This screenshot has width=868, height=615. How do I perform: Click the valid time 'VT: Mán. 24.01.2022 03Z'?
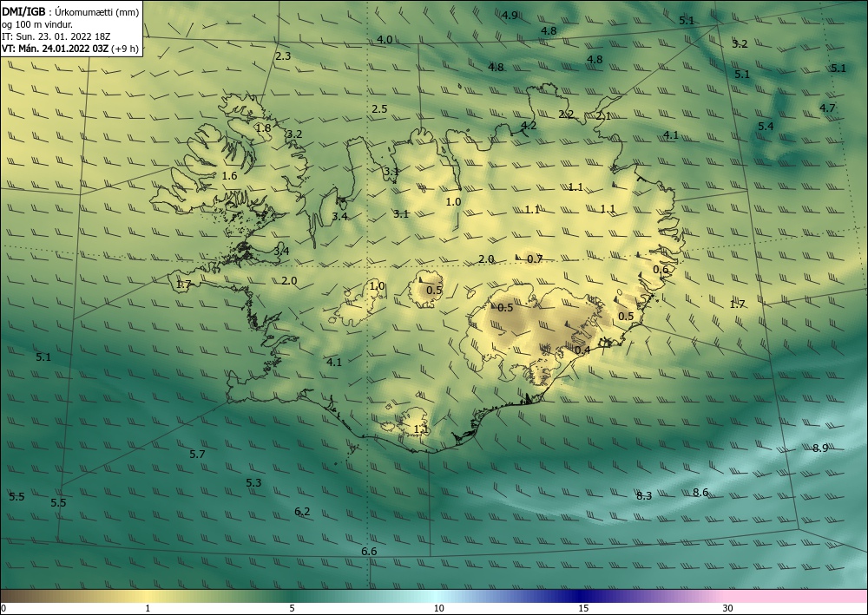coord(55,49)
